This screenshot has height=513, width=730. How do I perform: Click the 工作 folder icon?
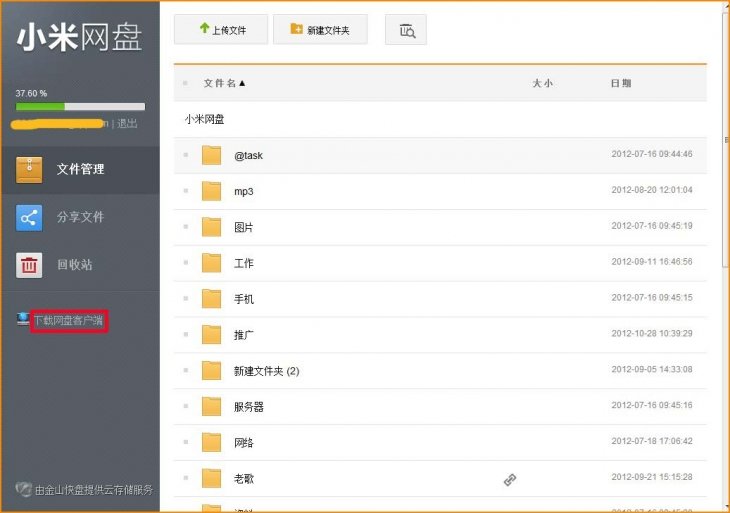211,263
